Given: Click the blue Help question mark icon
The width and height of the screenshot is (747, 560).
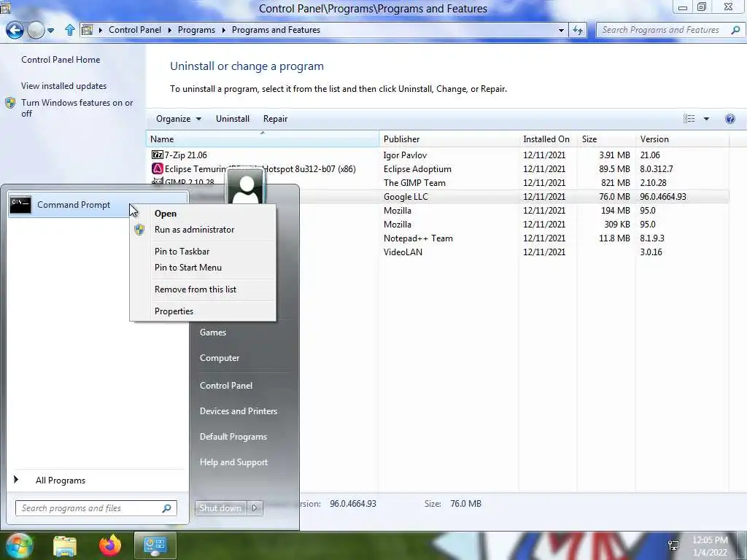Looking at the screenshot, I should 729,119.
